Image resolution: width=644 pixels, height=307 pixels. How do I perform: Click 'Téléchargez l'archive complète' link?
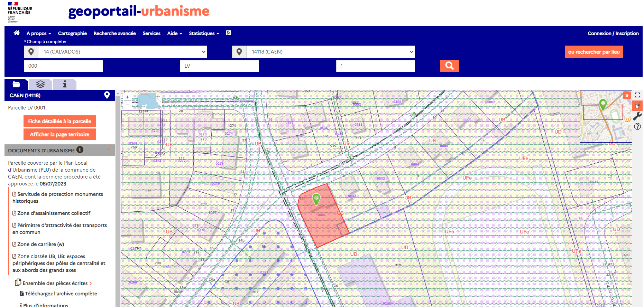(58, 294)
